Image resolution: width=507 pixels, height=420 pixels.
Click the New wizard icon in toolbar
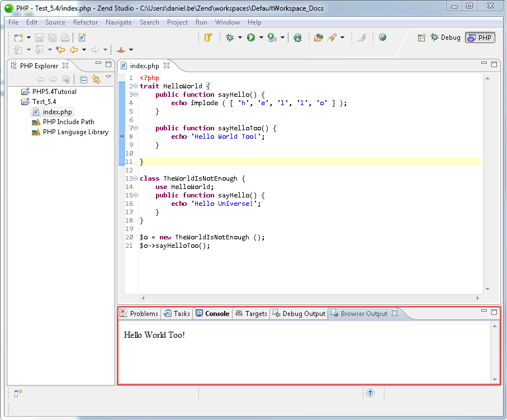pyautogui.click(x=18, y=37)
